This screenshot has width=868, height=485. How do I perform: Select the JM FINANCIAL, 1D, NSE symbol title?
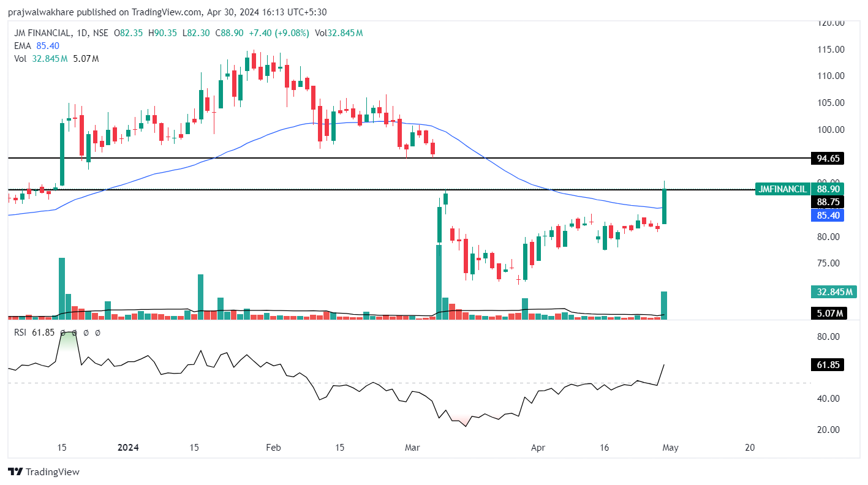click(61, 33)
